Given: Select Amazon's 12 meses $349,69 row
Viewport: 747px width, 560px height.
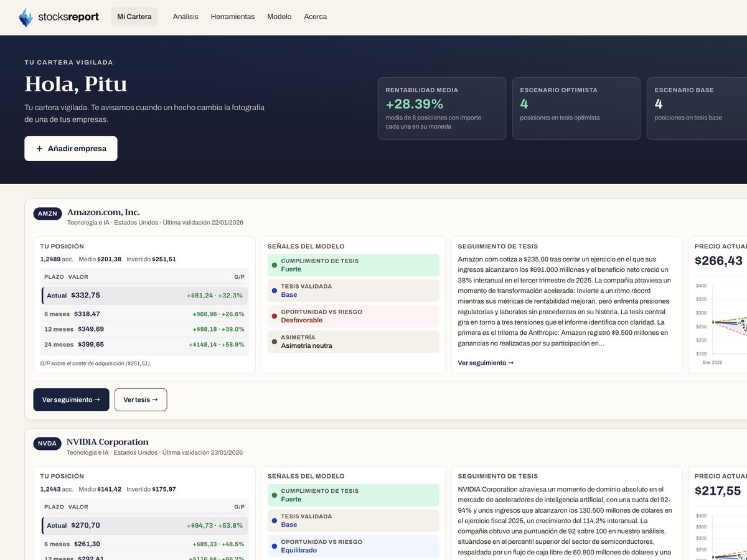Looking at the screenshot, I should click(x=144, y=329).
